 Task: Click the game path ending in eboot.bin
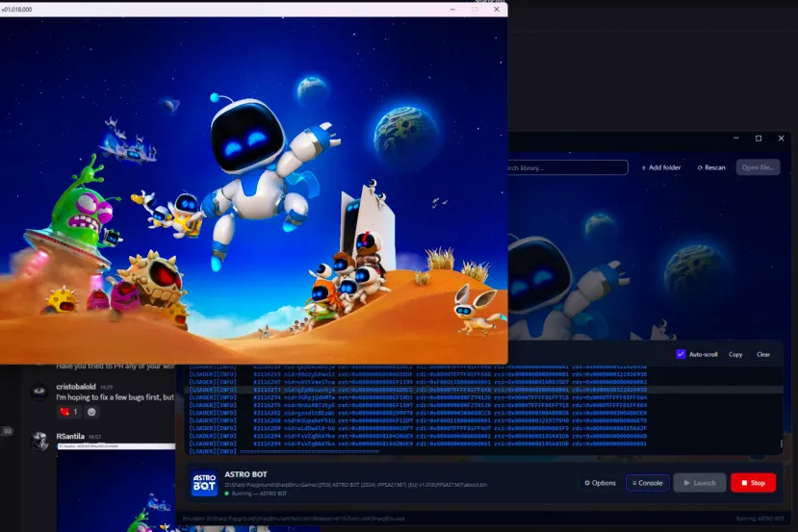click(x=356, y=485)
